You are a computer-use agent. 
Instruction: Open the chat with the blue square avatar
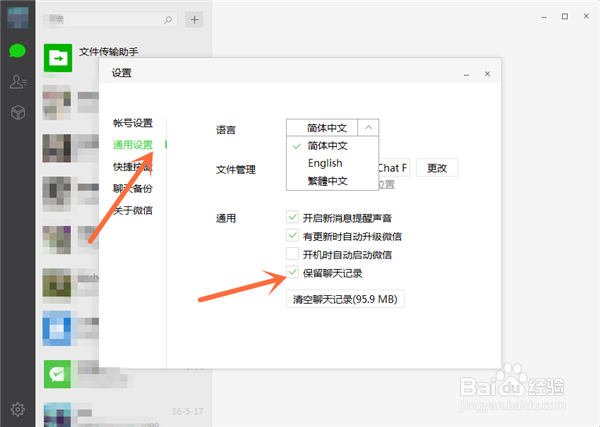[x=57, y=328]
